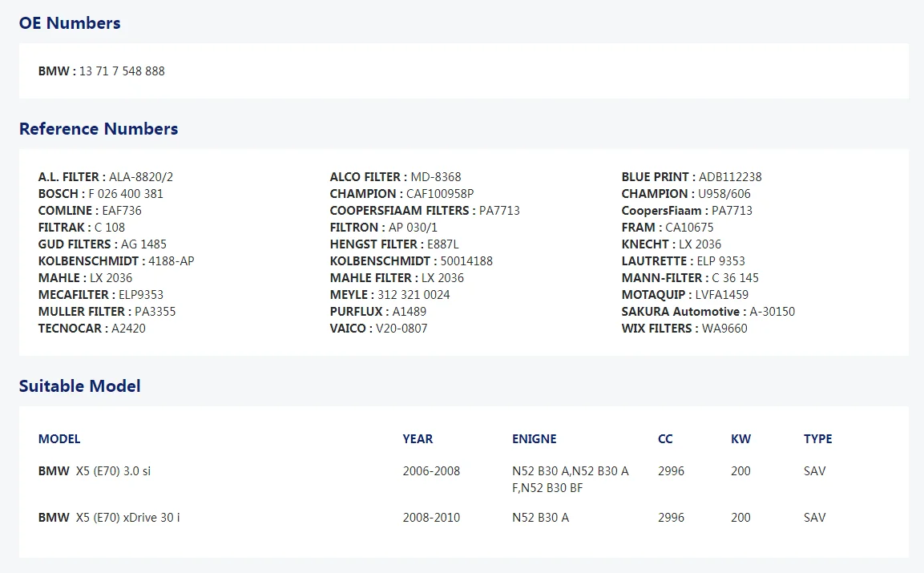This screenshot has height=573, width=924.
Task: Click the Reference Numbers heading
Action: coord(99,128)
